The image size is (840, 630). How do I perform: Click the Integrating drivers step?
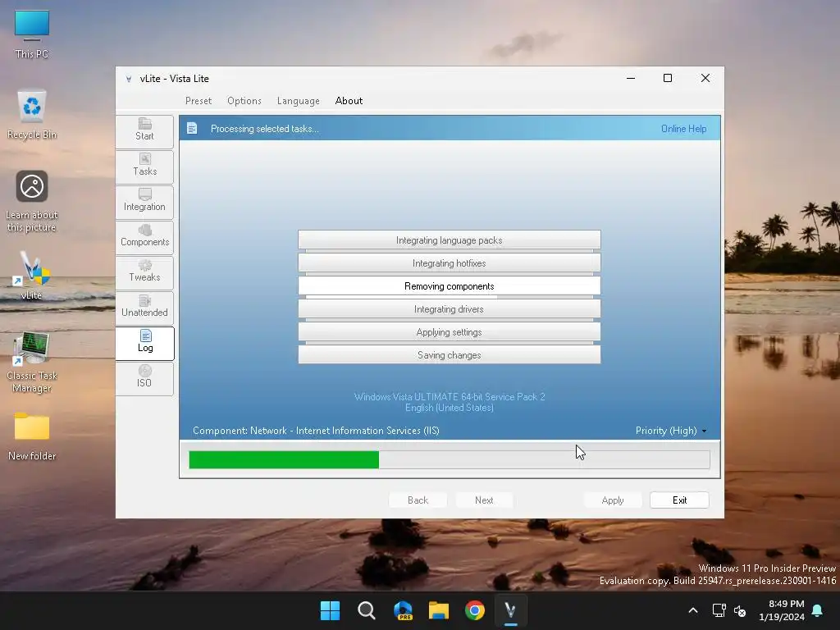[x=449, y=309]
